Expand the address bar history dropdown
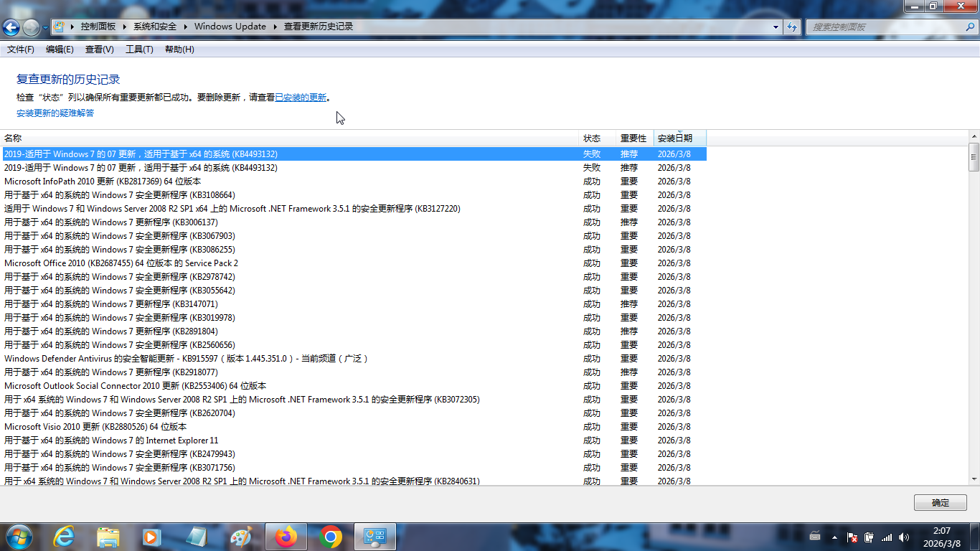 click(x=776, y=27)
